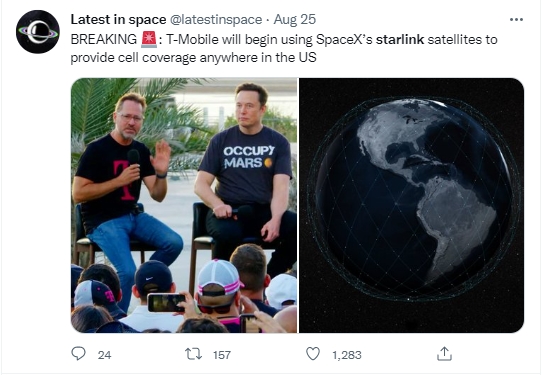The image size is (542, 375).
Task: View the photo of two men on stage
Action: click(184, 205)
